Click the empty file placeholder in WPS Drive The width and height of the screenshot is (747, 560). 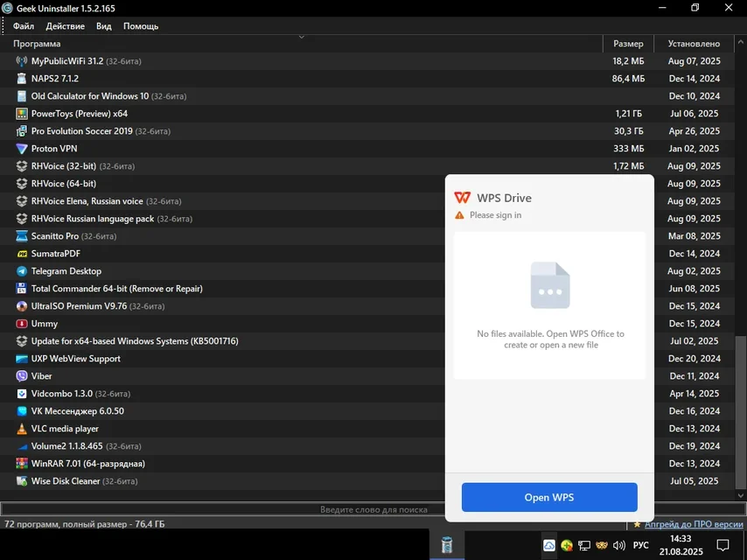(550, 285)
